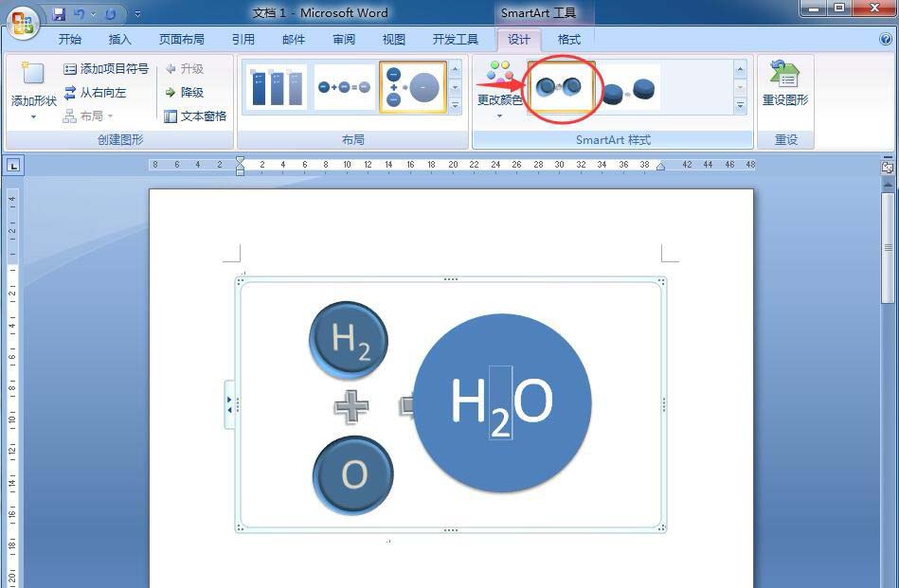Image resolution: width=899 pixels, height=588 pixels.
Task: Click the right indent marker on ruler
Action: click(x=660, y=167)
